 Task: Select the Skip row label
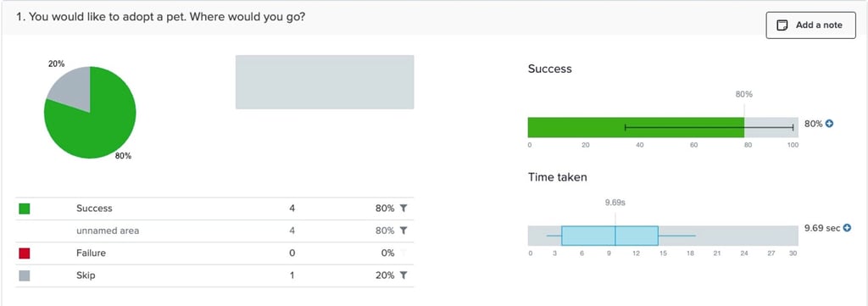pos(86,275)
